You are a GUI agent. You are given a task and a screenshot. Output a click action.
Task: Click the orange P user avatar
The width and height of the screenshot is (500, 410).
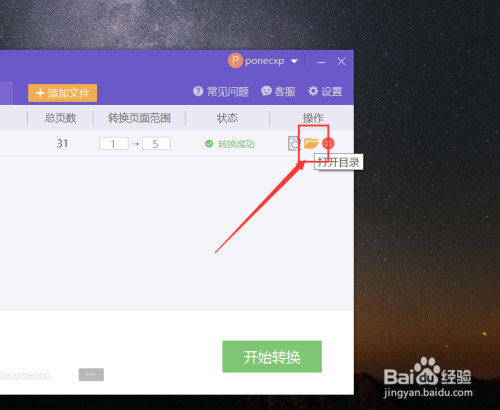pyautogui.click(x=235, y=61)
